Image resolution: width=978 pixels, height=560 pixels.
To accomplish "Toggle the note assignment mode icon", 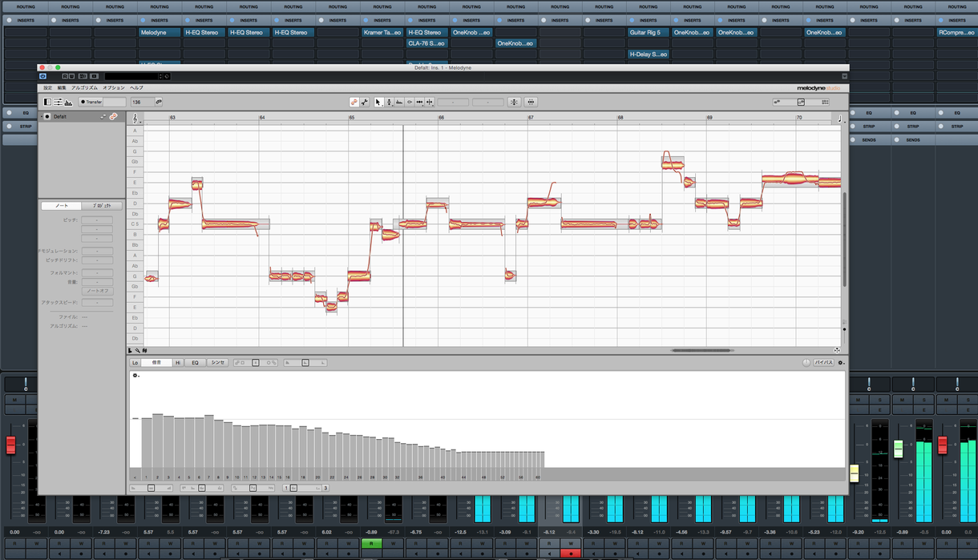I will point(354,102).
